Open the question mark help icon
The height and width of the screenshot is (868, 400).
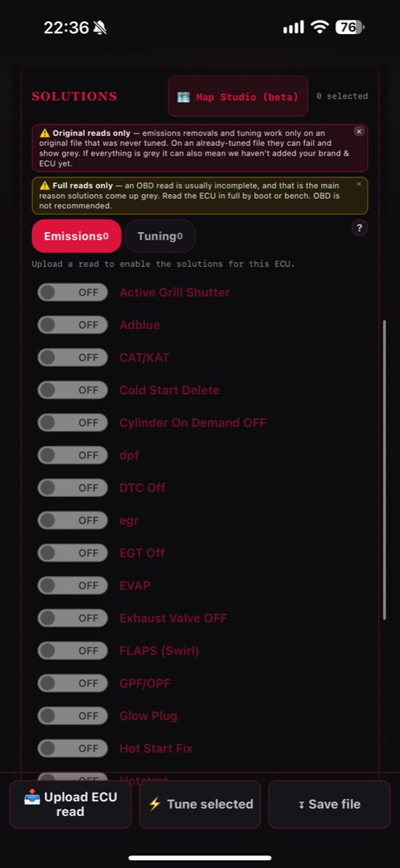(360, 227)
